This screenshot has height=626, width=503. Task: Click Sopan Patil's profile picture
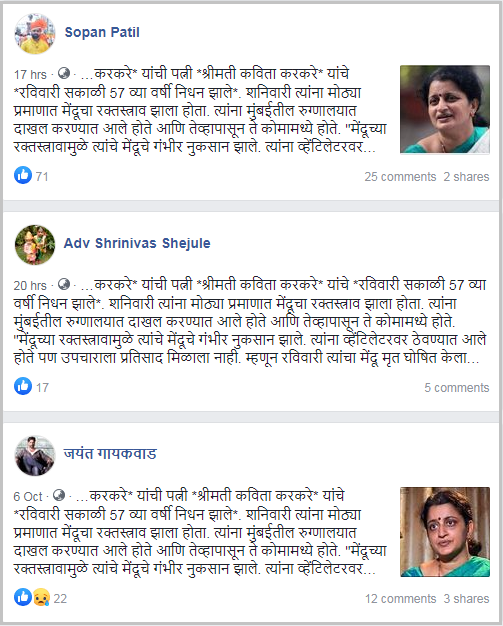(x=35, y=34)
